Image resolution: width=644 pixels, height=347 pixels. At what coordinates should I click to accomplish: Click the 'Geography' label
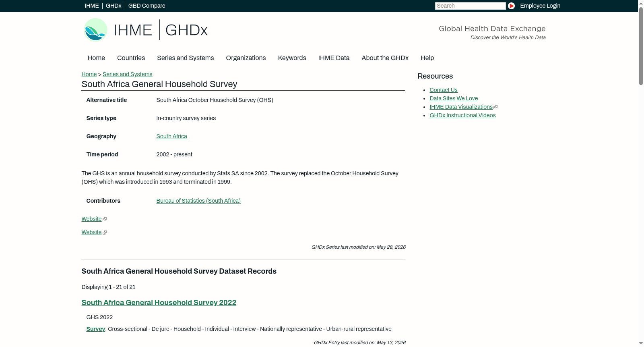coord(101,136)
